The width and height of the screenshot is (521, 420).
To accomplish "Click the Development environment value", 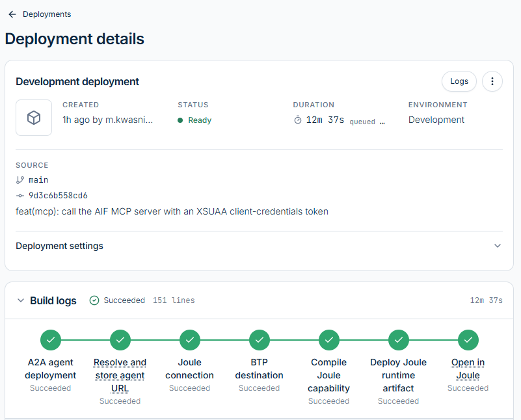I will [436, 120].
